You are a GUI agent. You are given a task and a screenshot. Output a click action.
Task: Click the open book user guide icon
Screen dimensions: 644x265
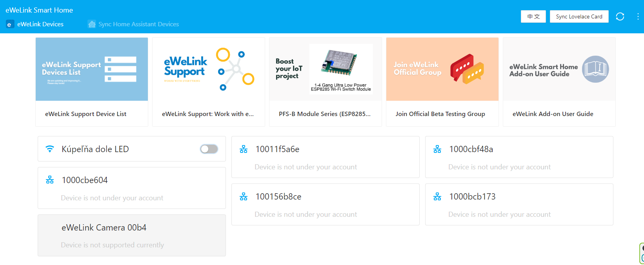595,69
